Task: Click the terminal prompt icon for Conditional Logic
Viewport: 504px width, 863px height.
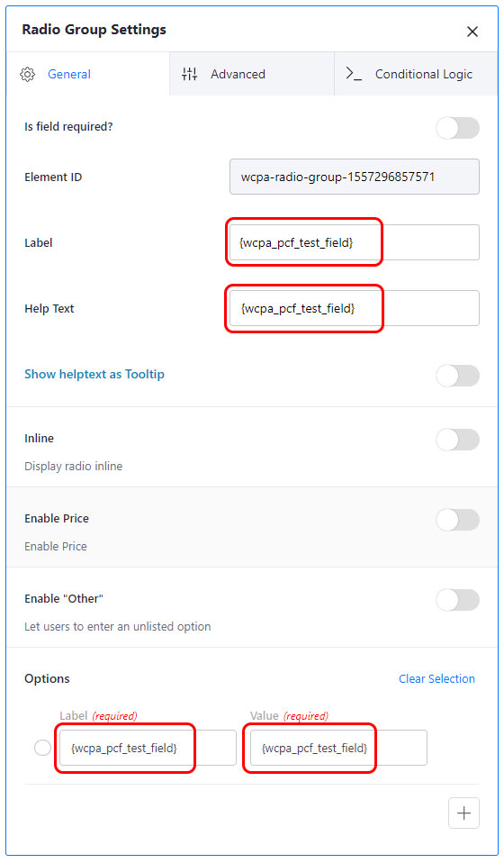Action: pyautogui.click(x=354, y=74)
